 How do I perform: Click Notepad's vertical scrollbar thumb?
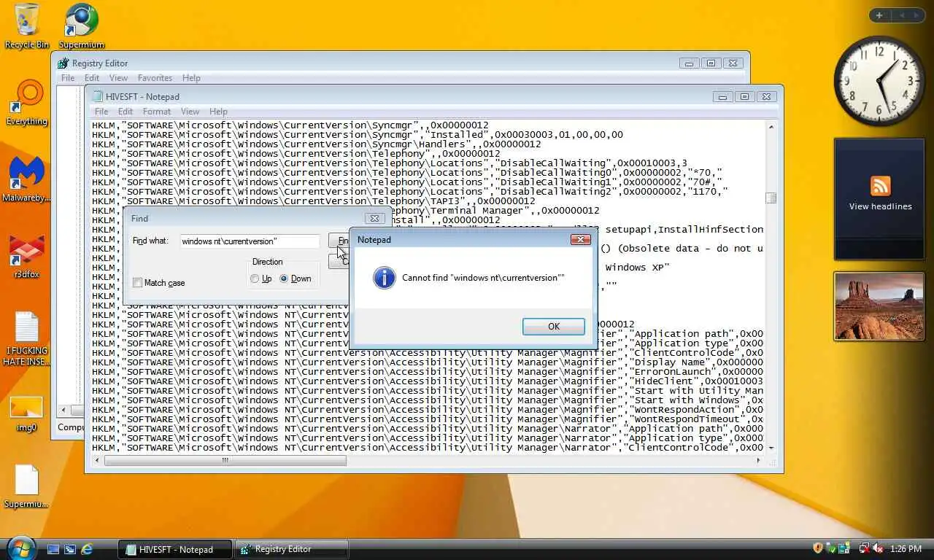click(x=771, y=198)
